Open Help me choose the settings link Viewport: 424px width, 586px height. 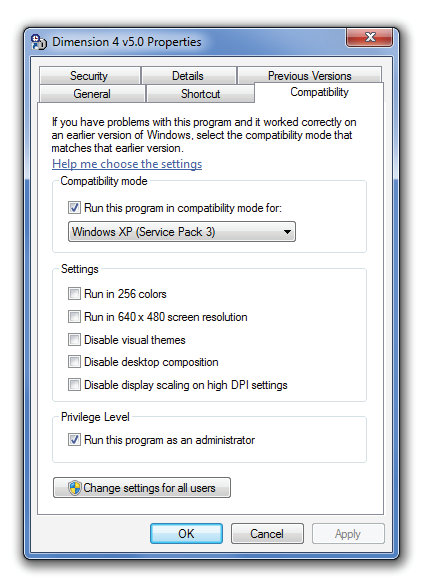pos(127,164)
